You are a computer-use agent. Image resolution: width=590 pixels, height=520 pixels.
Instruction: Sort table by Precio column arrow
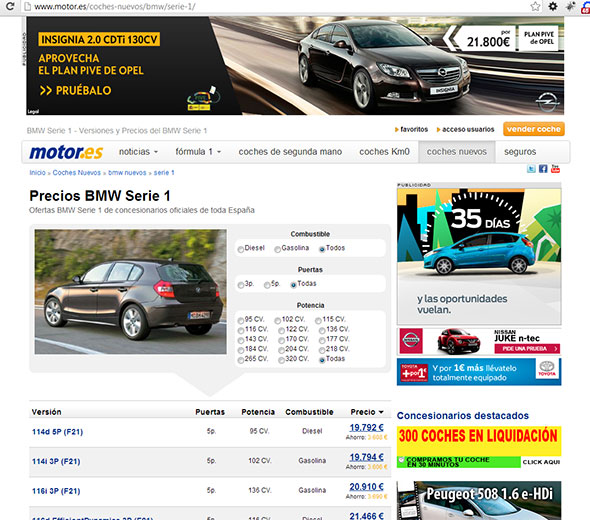pos(381,412)
